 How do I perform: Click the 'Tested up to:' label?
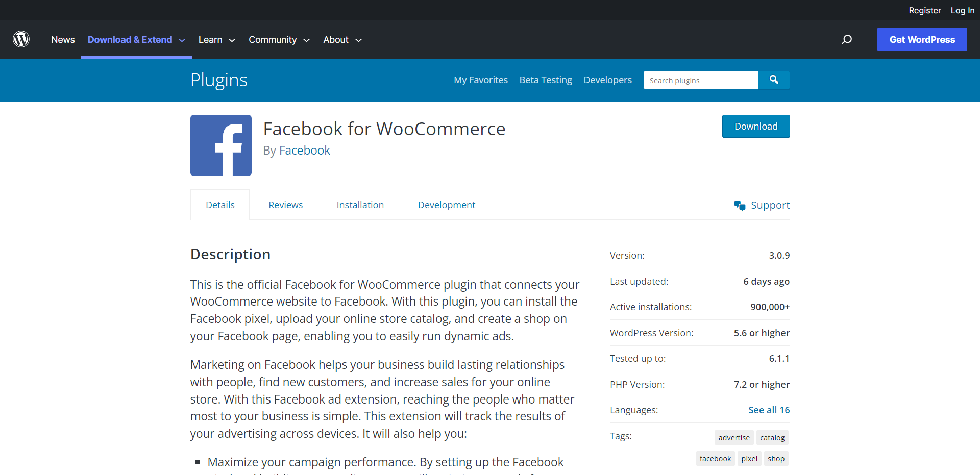coord(638,358)
